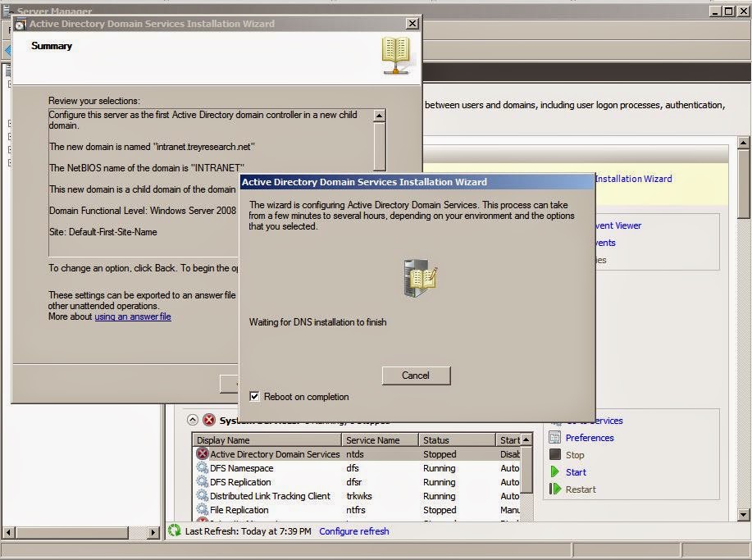Click the DFS Replication service gear icon
This screenshot has height=560, width=752.
pyautogui.click(x=203, y=481)
